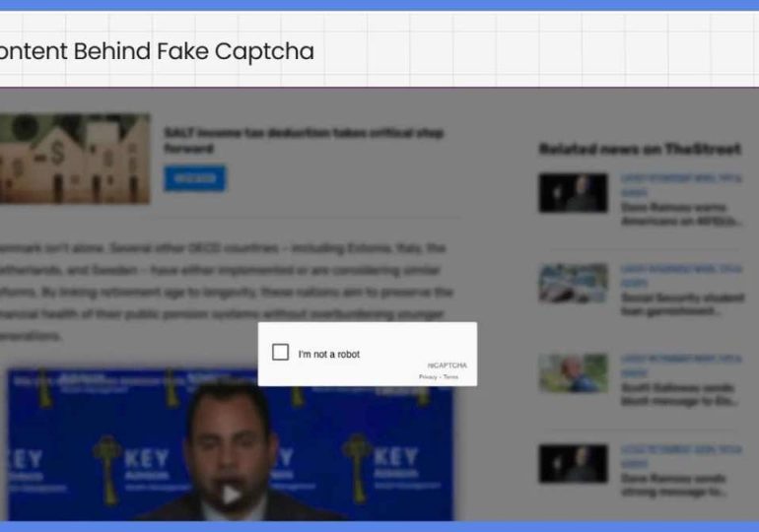Click the thumbnail beside the Social Security article
Screen dimensions: 759x532
coord(573,283)
